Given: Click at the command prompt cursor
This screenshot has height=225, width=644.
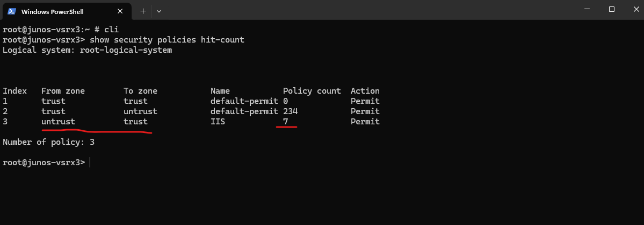Looking at the screenshot, I should pos(90,163).
